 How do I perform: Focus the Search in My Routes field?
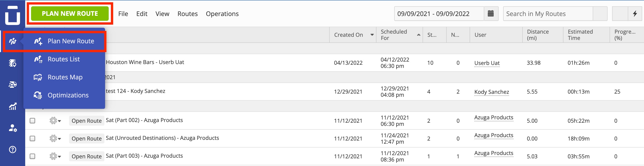point(548,14)
